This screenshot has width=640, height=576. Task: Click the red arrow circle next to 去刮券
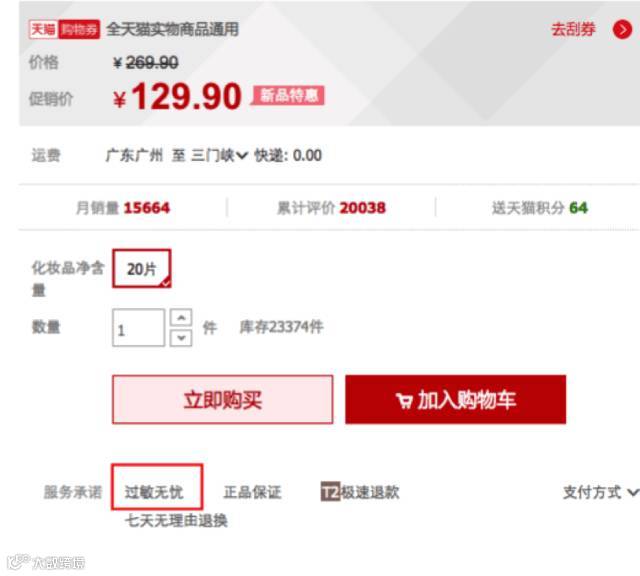tap(622, 30)
